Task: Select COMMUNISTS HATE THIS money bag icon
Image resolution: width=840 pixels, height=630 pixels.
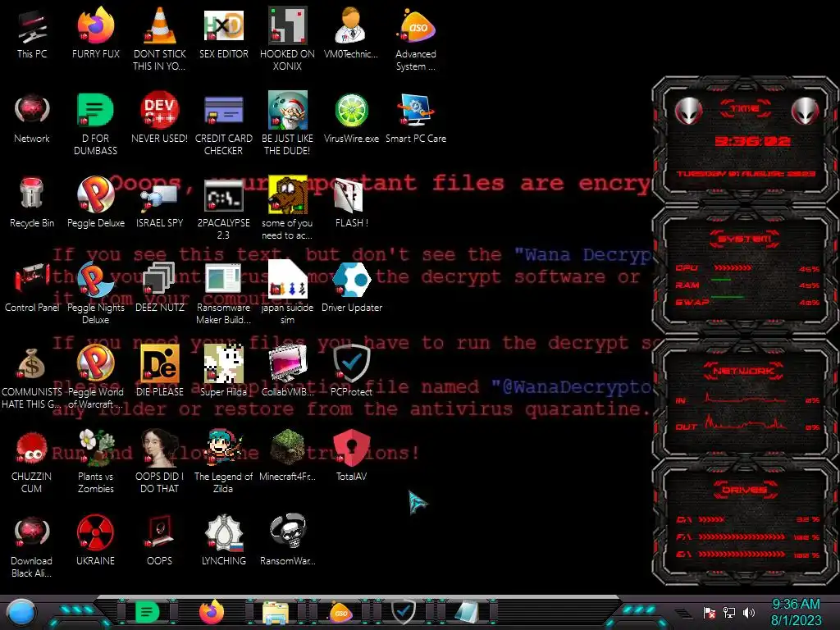Action: click(x=32, y=377)
